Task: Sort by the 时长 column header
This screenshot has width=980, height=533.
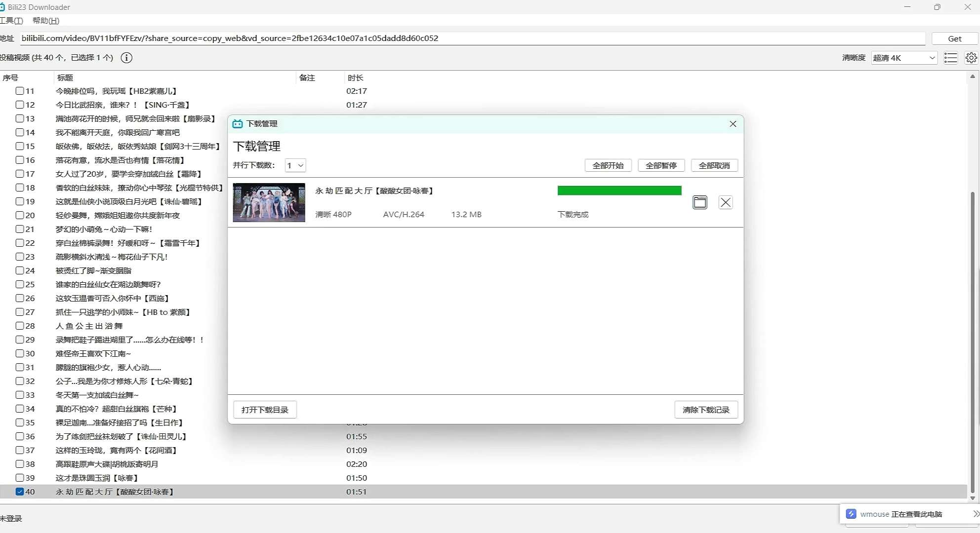Action: click(355, 77)
